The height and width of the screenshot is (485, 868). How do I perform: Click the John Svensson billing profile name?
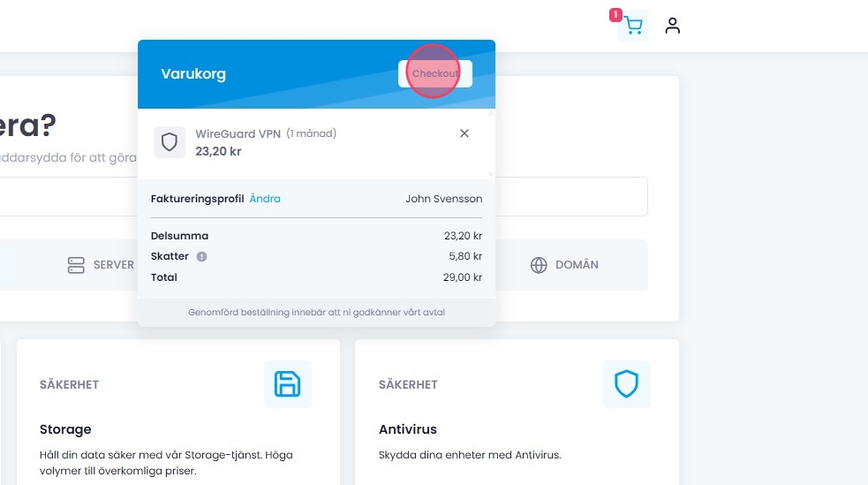click(x=444, y=199)
